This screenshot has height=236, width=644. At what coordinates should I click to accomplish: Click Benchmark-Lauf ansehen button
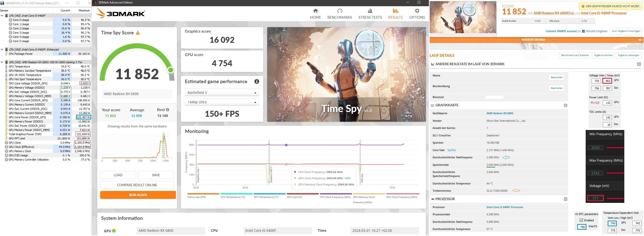click(x=575, y=55)
